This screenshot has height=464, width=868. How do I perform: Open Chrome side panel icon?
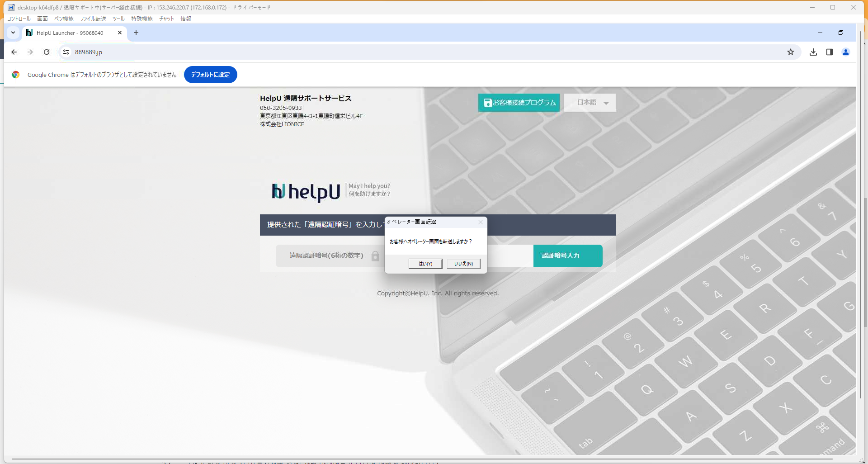click(x=830, y=52)
